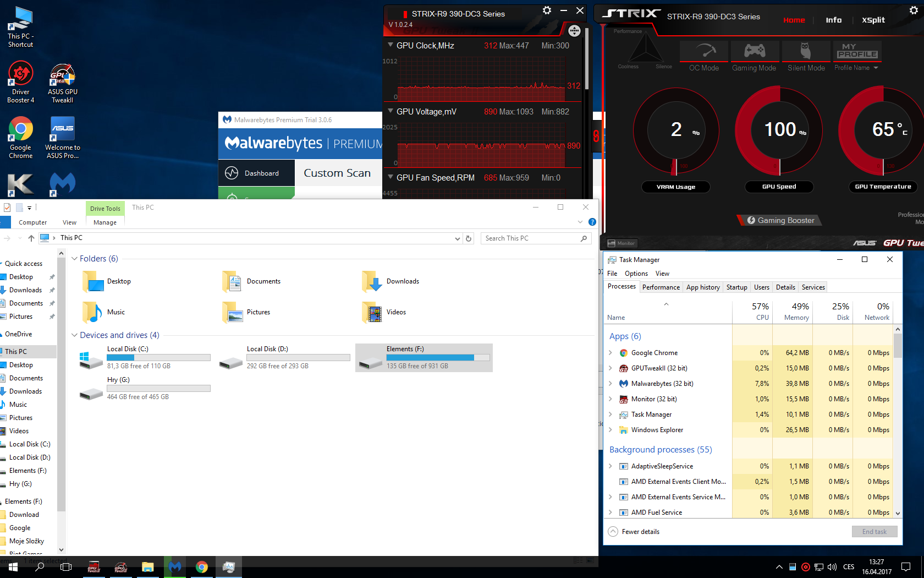The height and width of the screenshot is (578, 924).
Task: Expand the Google Chrome process row
Action: 610,353
